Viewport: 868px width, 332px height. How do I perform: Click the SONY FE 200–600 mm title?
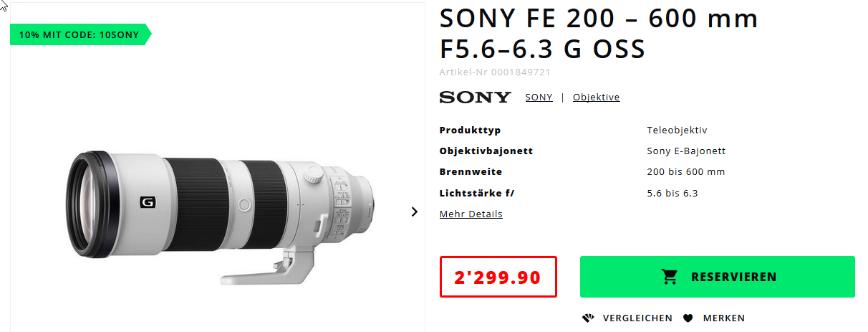coord(598,34)
